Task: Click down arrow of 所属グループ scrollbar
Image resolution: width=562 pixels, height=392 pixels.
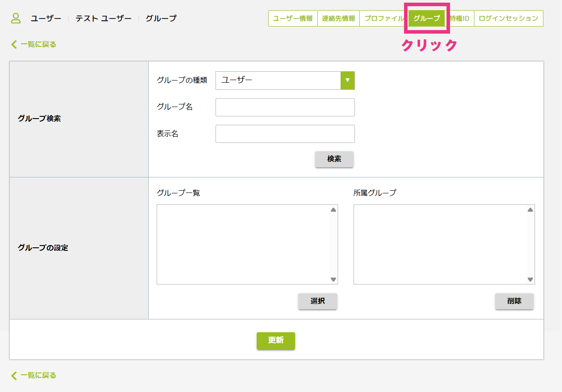Action: [x=530, y=280]
